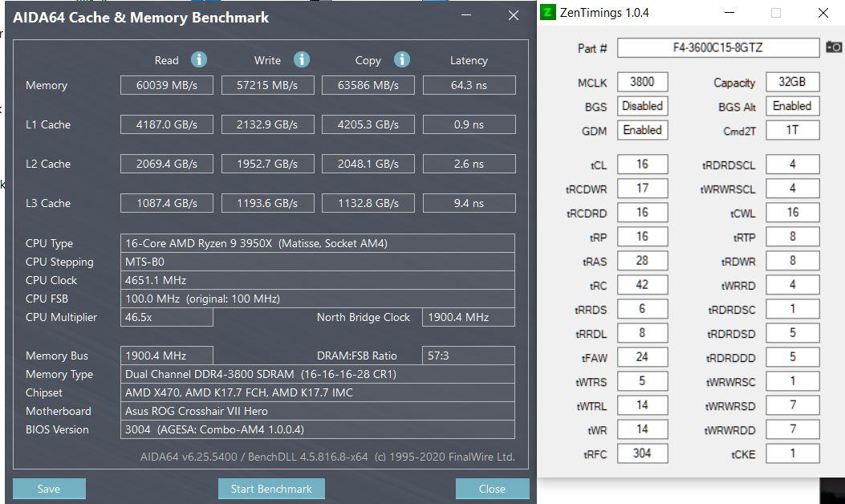
Task: Click AIDA64 version copyright text
Action: tap(327, 457)
